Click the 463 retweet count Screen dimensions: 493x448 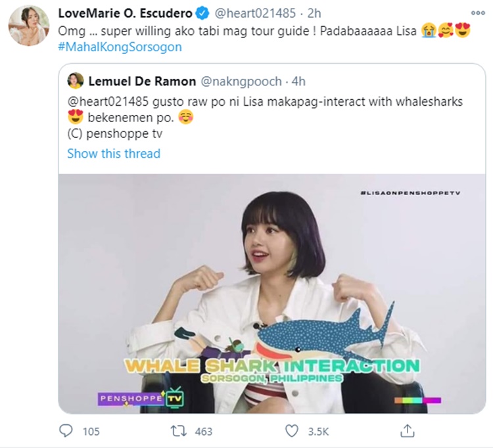tap(204, 431)
